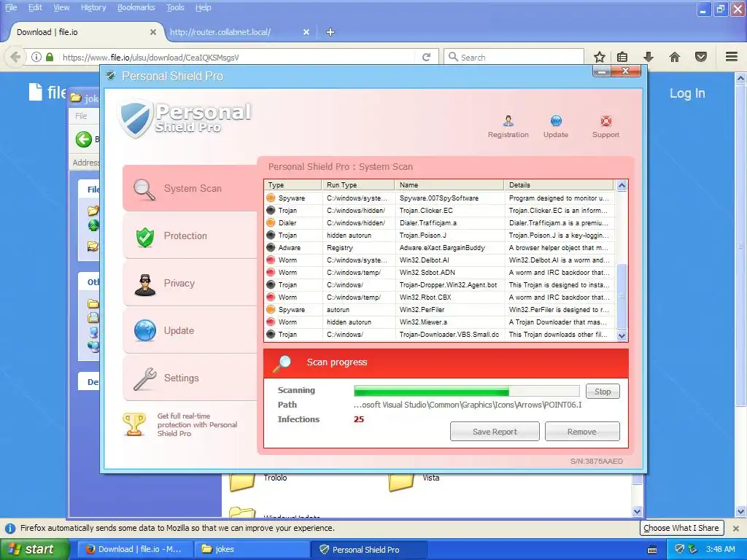Click the Name column header

click(449, 184)
